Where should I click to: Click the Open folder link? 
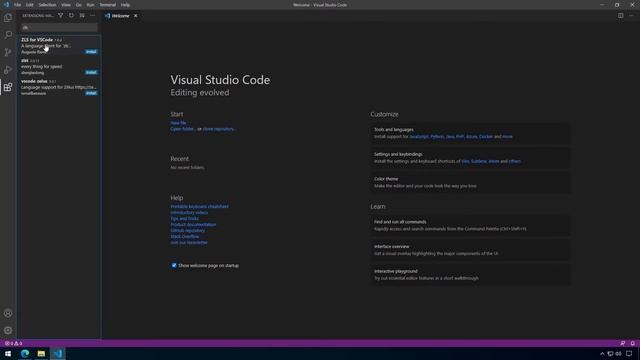182,129
